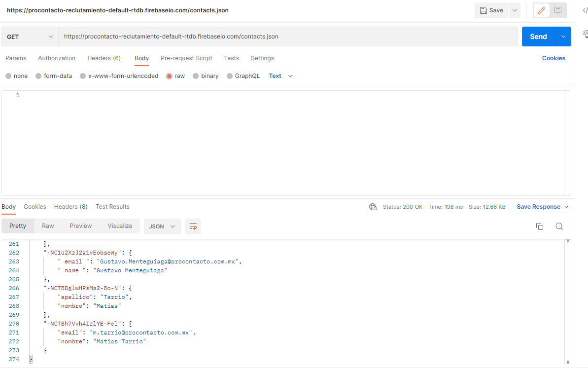Click the "-NCTBh7Vvh4IzlYE-Fel" key
Image resolution: width=588 pixels, height=370 pixels.
[x=82, y=324]
